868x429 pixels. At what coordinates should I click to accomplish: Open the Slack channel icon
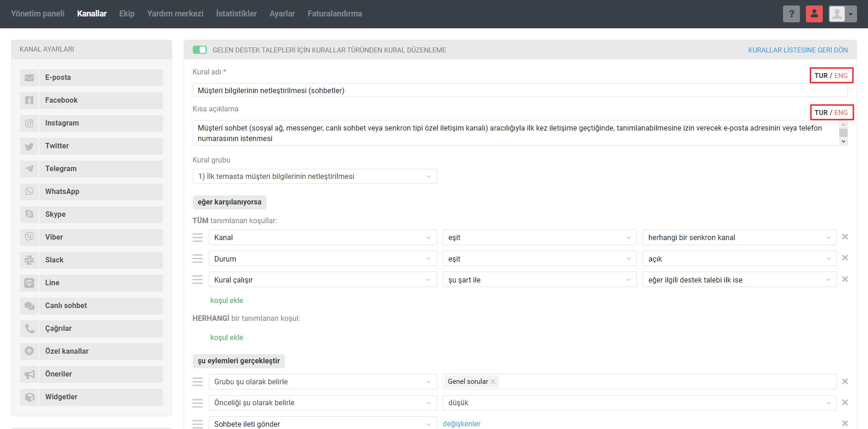[29, 260]
